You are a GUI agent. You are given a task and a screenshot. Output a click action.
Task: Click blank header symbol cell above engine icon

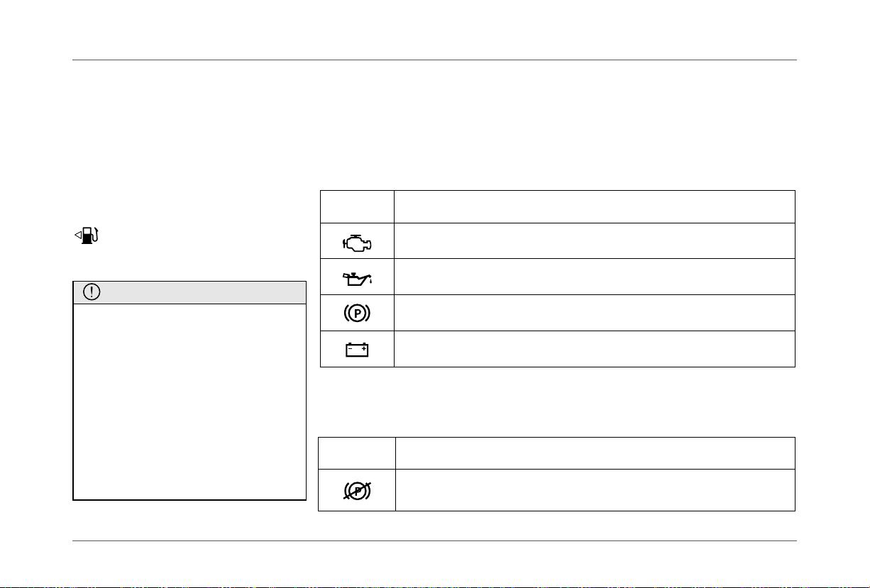click(357, 206)
